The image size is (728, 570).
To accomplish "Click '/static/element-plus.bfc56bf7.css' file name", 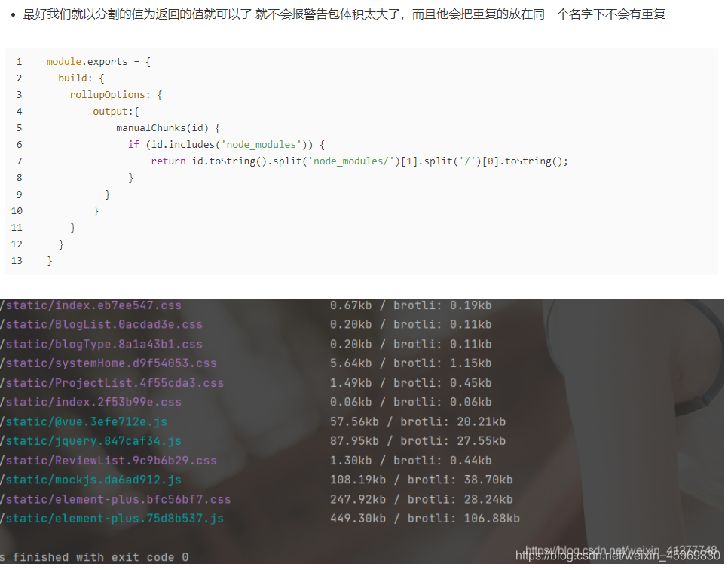I will pos(115,499).
